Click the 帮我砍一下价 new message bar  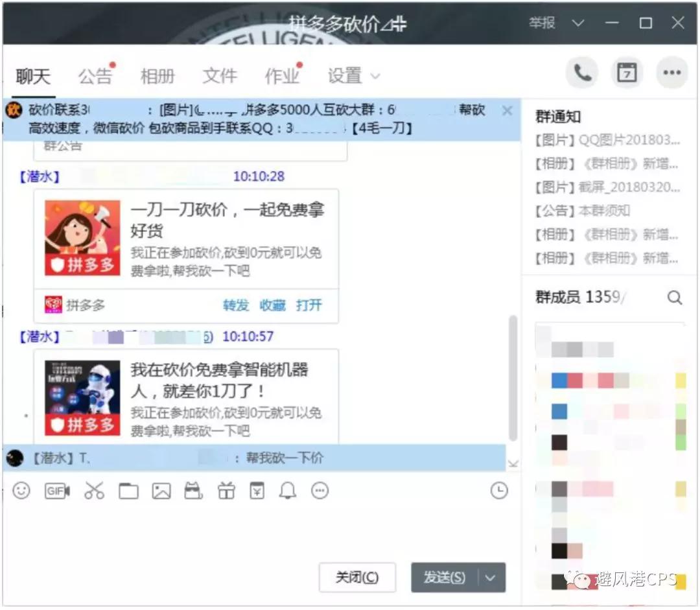[254, 458]
